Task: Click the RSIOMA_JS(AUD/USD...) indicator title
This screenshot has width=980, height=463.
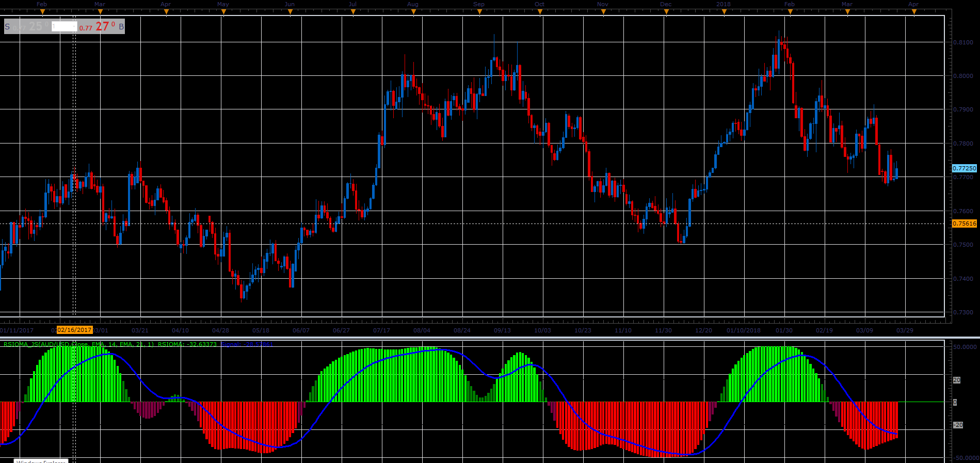Action: tap(78, 344)
